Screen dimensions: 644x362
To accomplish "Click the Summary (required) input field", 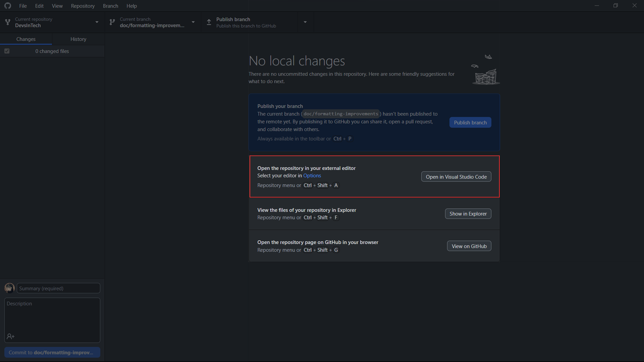I will click(x=58, y=288).
